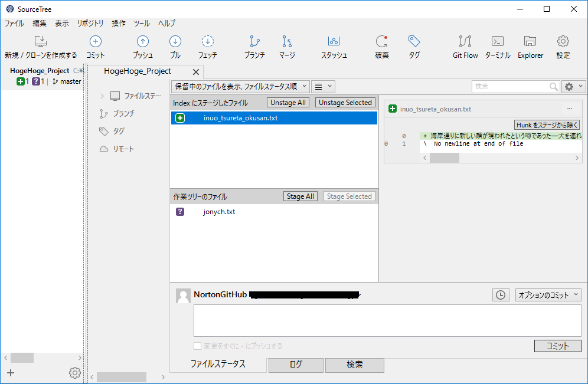Image resolution: width=588 pixels, height=384 pixels.
Task: Select inuo_tsureta_okusan.txt in staged files
Action: coord(274,118)
